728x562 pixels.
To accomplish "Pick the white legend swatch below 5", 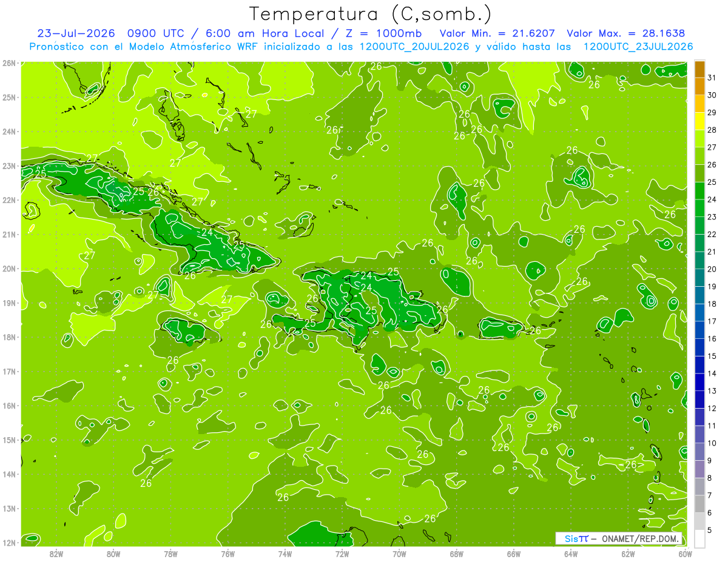I will pos(699,538).
